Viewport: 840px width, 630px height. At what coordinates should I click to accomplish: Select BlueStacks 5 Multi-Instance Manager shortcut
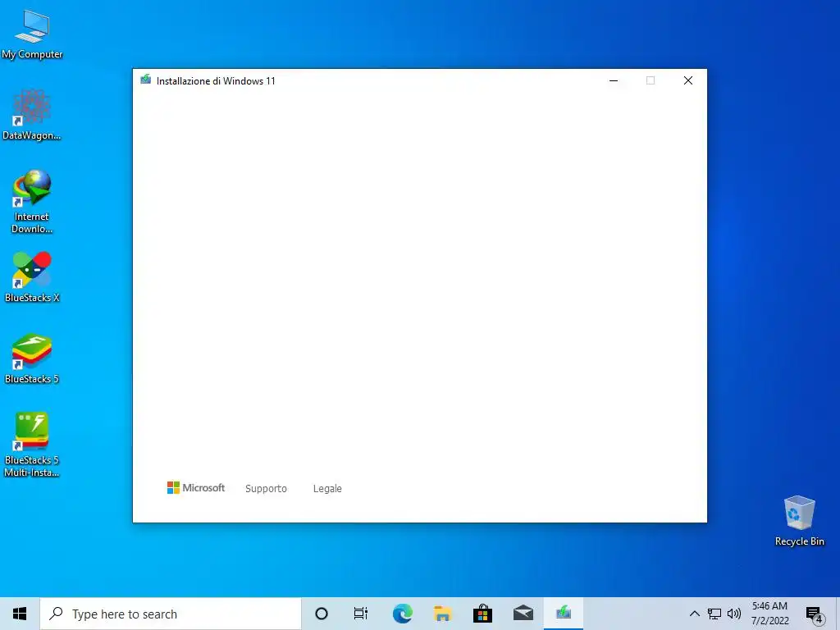(x=32, y=445)
